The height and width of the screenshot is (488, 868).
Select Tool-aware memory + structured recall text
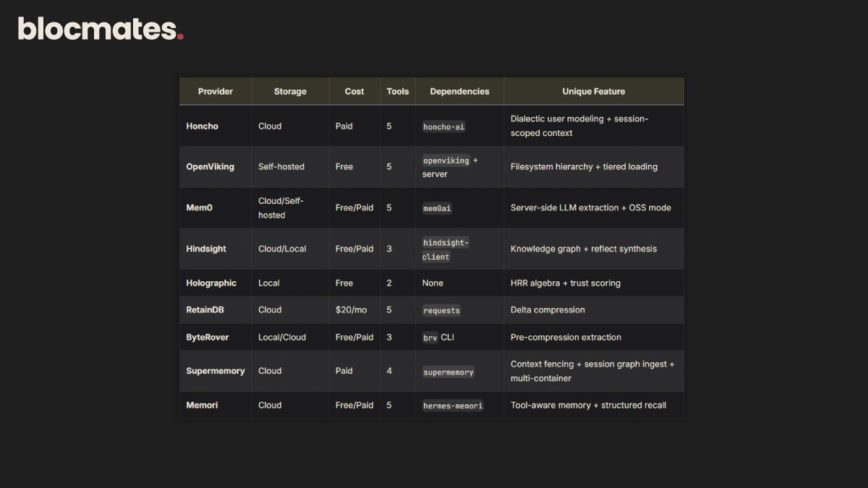[589, 406]
